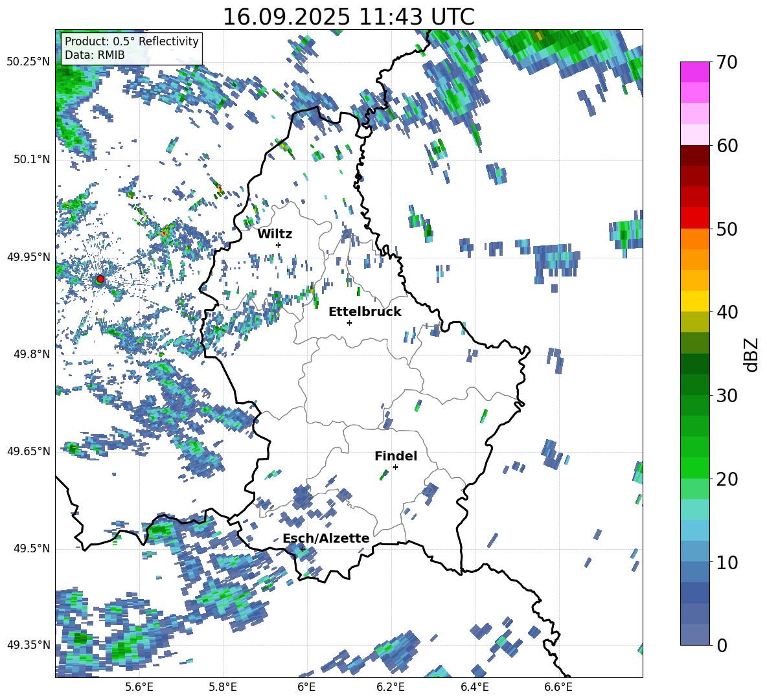Click the red radar site marker
The image size is (767, 700).
tap(100, 279)
